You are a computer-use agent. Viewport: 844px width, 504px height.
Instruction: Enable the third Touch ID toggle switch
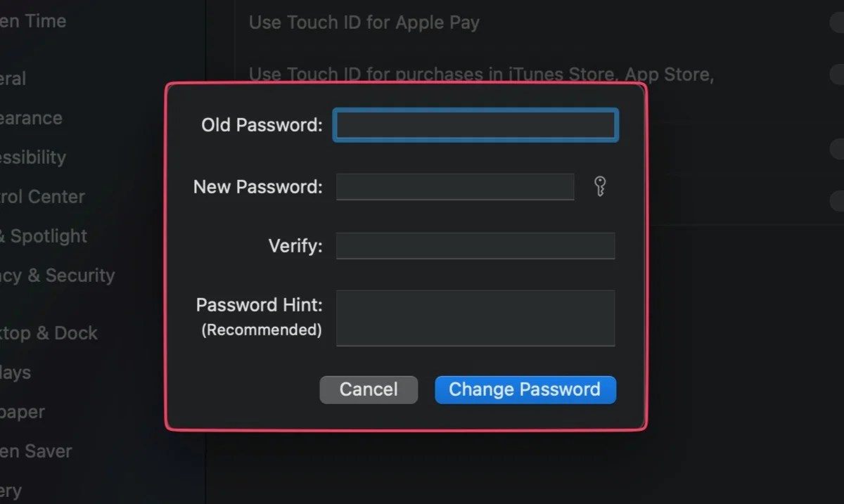coord(837,149)
